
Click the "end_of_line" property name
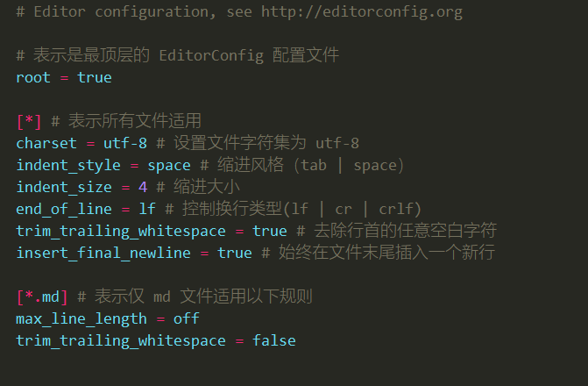coord(64,209)
